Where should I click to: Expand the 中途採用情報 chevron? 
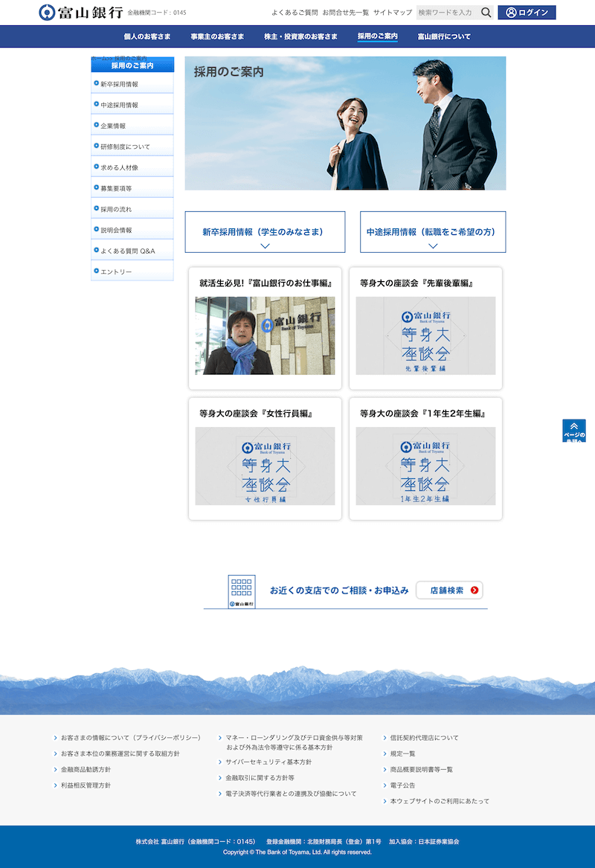433,245
